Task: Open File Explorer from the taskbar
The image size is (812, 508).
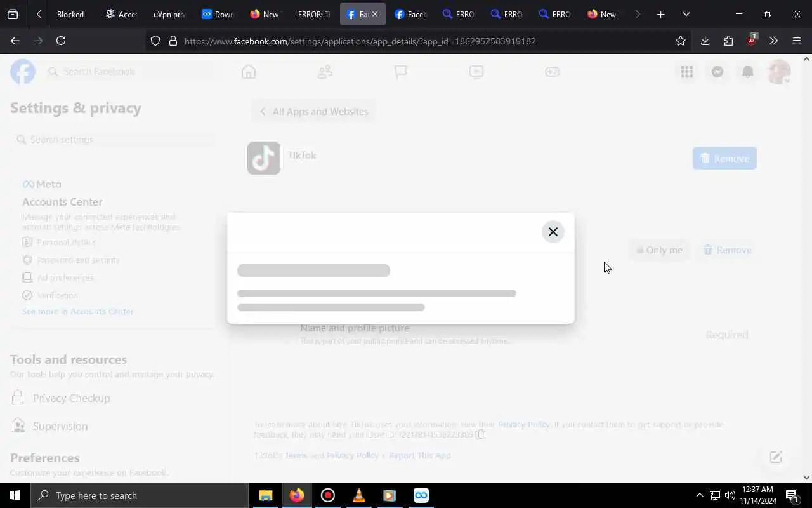Action: click(265, 495)
